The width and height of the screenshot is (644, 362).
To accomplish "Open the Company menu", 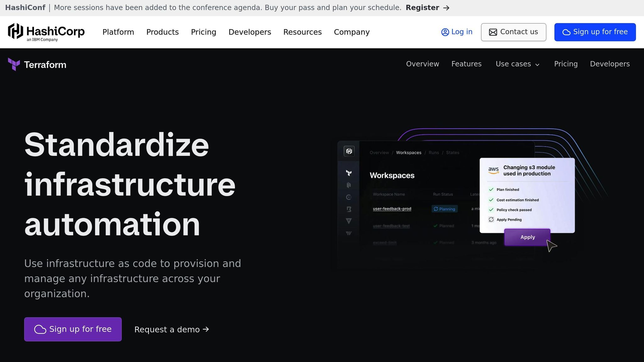I will point(352,32).
